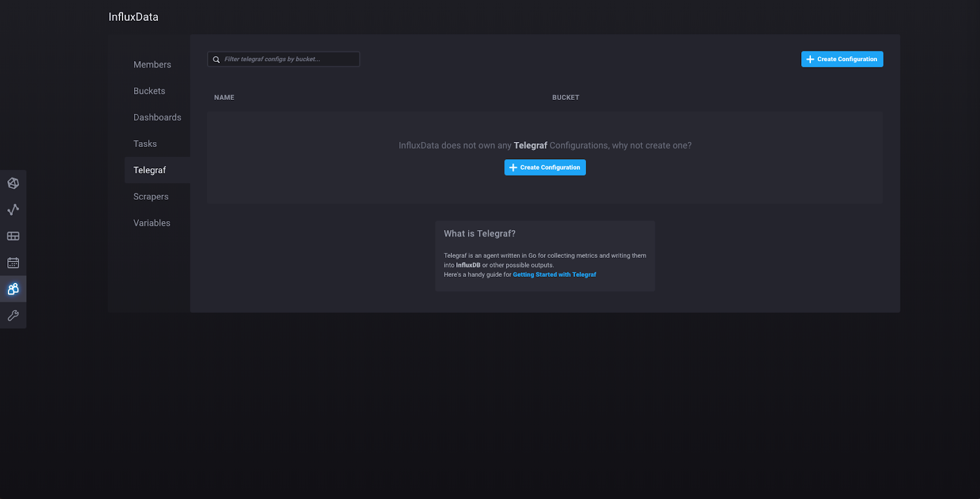Sort by the BUCKET column header
Screen dimensions: 980x499
[565, 97]
